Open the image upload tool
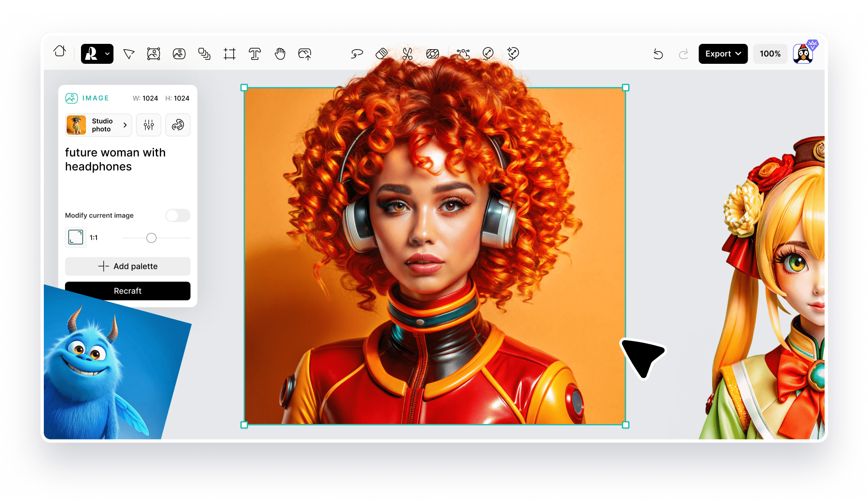Viewport: 868px width, 502px height. pyautogui.click(x=305, y=54)
